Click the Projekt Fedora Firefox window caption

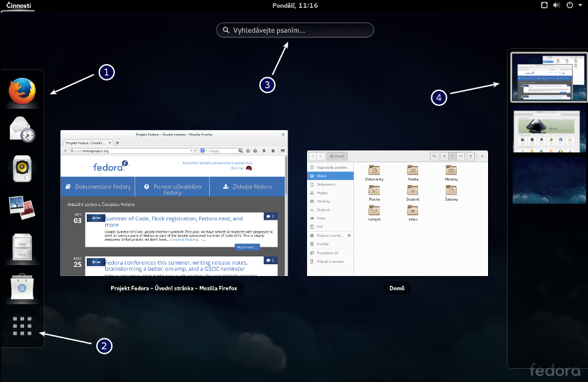click(x=173, y=288)
